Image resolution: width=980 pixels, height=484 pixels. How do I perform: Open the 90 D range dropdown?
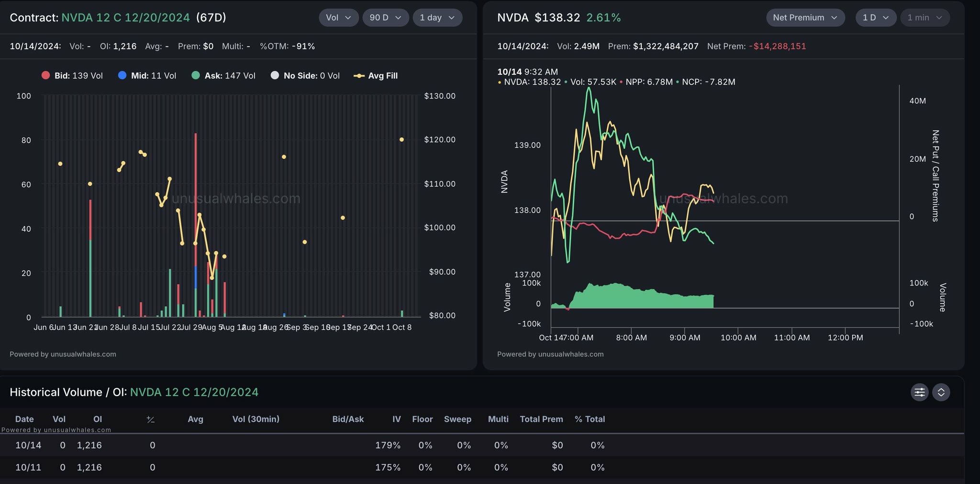point(385,18)
